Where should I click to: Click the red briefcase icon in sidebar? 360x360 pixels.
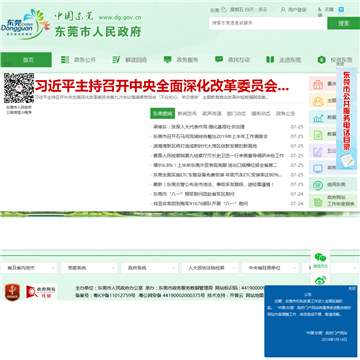click(318, 84)
